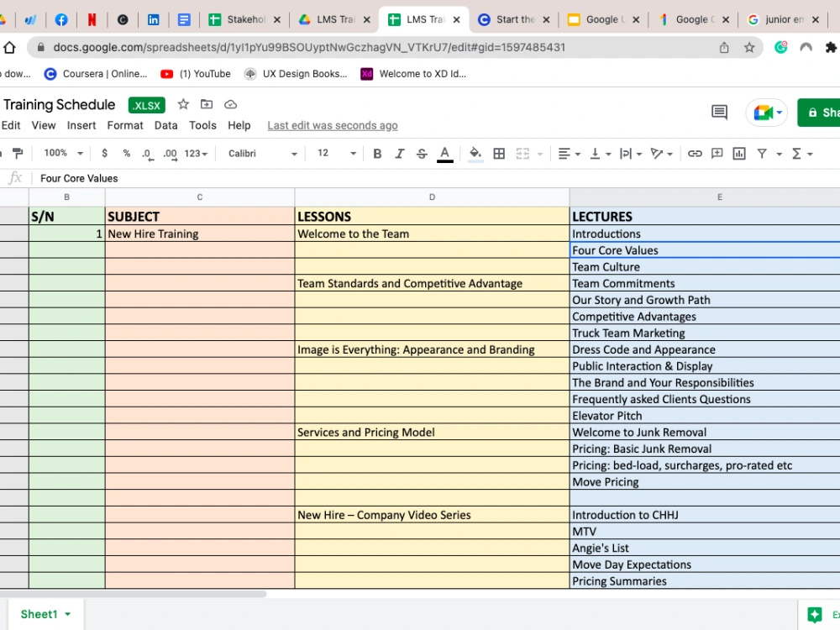Toggle bold formatting

coord(377,154)
